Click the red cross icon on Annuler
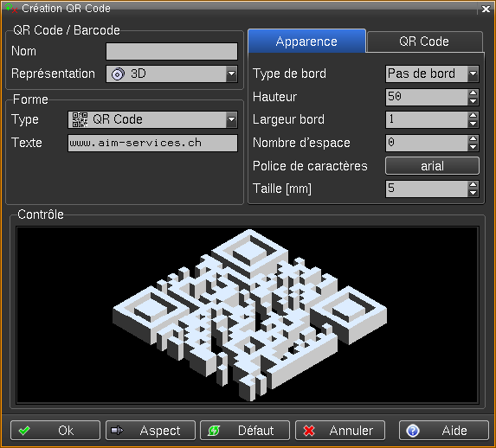The image size is (496, 448). 309,431
